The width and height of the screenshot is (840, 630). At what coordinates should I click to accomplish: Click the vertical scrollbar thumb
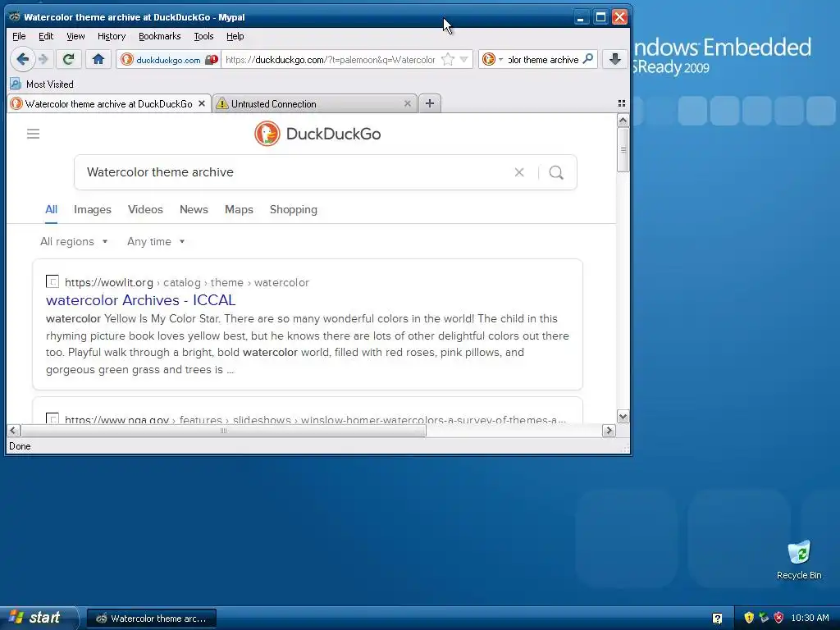tap(623, 149)
